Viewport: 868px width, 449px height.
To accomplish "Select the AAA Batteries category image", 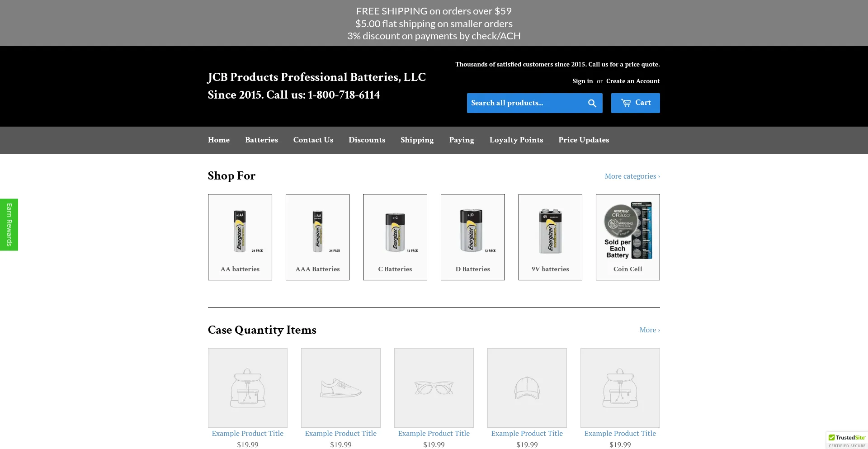I will coord(317,231).
